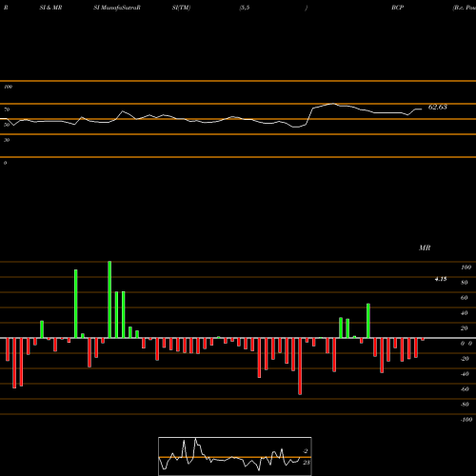This screenshot has width=476, height=476.
Task: Click the MR axis label -20
Action: (x=465, y=359)
